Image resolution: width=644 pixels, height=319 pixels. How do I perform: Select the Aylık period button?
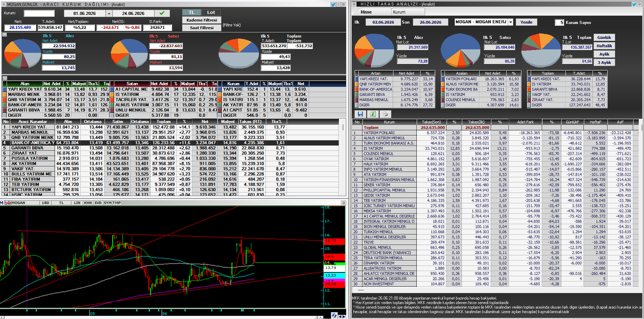pyautogui.click(x=604, y=54)
